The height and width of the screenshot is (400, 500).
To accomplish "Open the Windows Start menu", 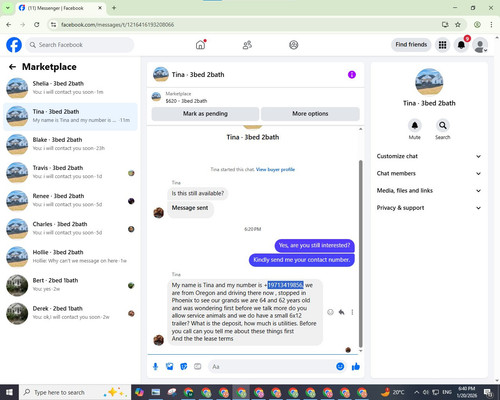I will 9,392.
